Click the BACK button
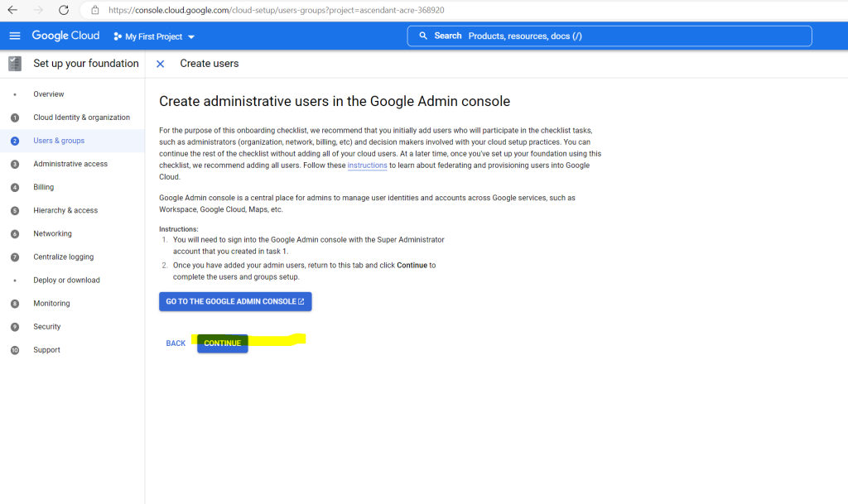This screenshot has width=848, height=504. click(176, 343)
